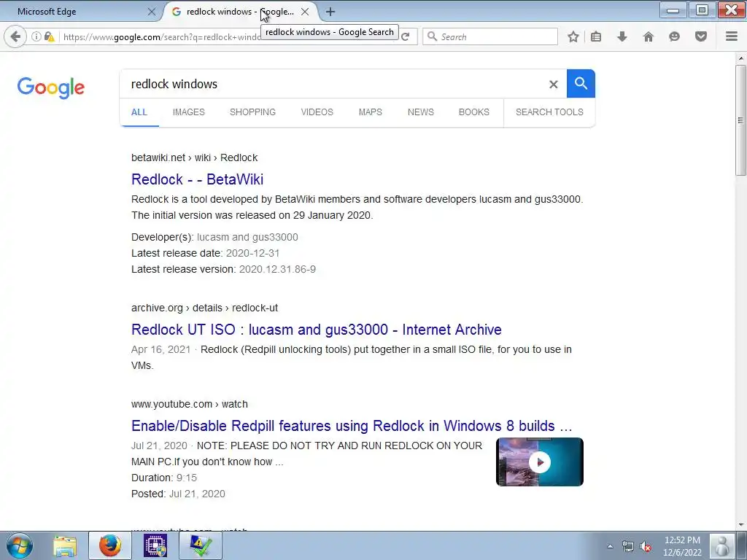Click the Google logo
The height and width of the screenshot is (560, 747).
point(51,87)
